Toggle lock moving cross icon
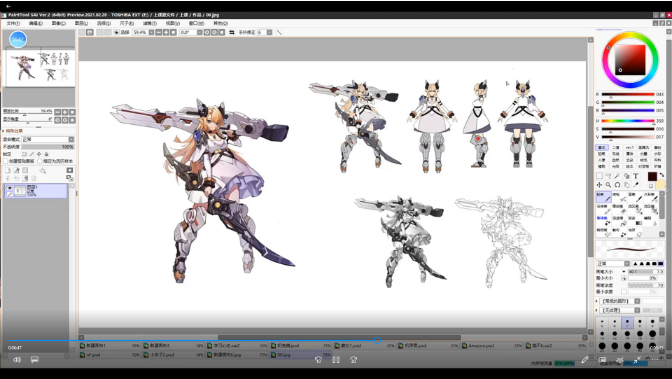The image size is (672, 379). coord(39,154)
